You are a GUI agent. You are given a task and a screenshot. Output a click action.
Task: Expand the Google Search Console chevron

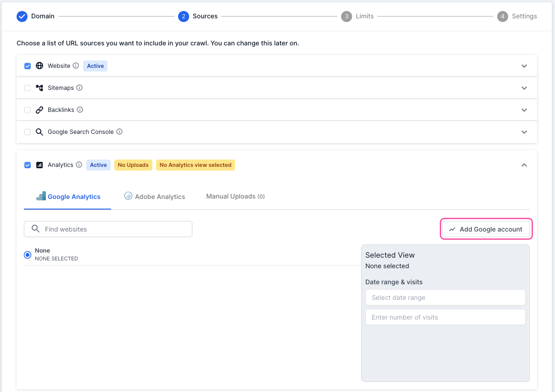pos(524,132)
